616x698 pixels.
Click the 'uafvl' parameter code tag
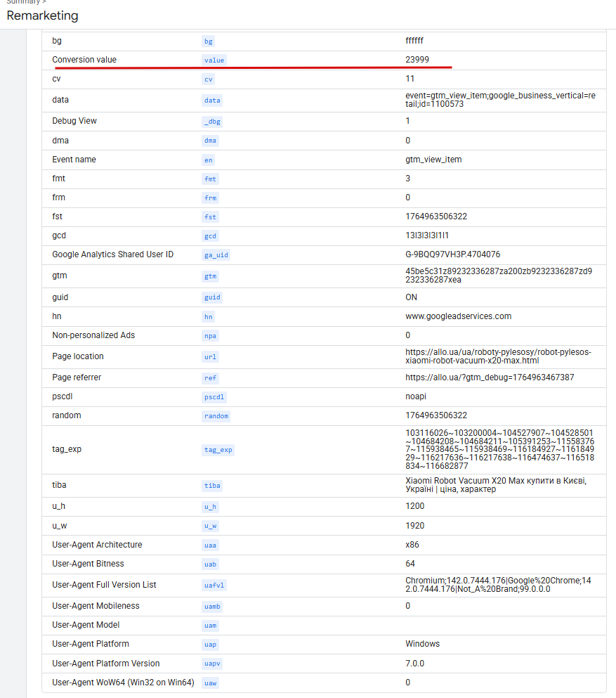pyautogui.click(x=214, y=586)
